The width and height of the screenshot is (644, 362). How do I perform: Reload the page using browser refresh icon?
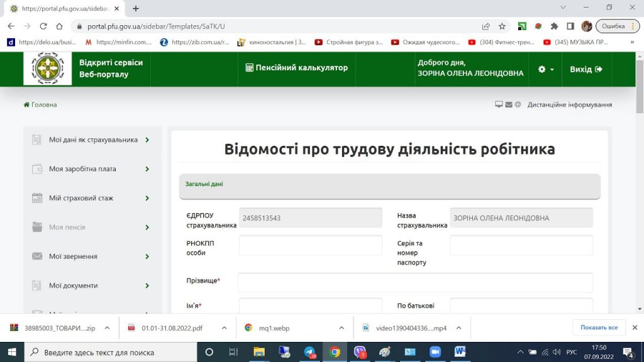pyautogui.click(x=43, y=26)
